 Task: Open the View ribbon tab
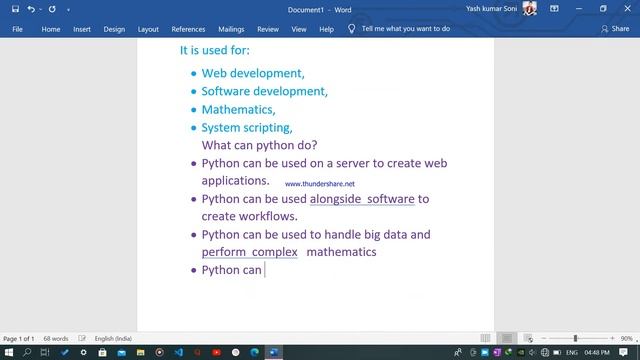(299, 29)
